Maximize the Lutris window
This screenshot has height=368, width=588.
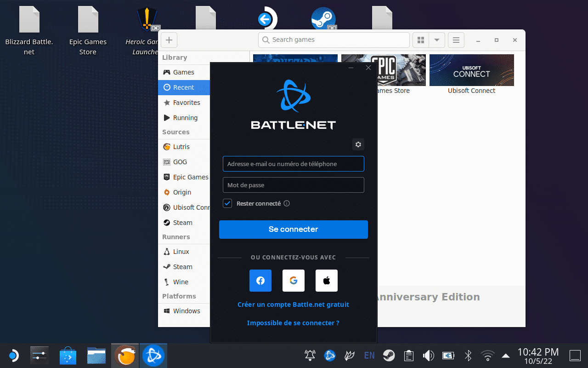497,40
